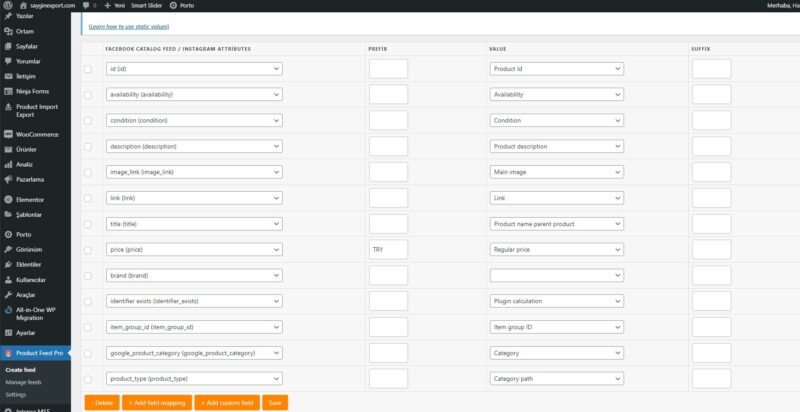Open Ortam media library icon
This screenshot has width=800, height=412.
(8, 31)
